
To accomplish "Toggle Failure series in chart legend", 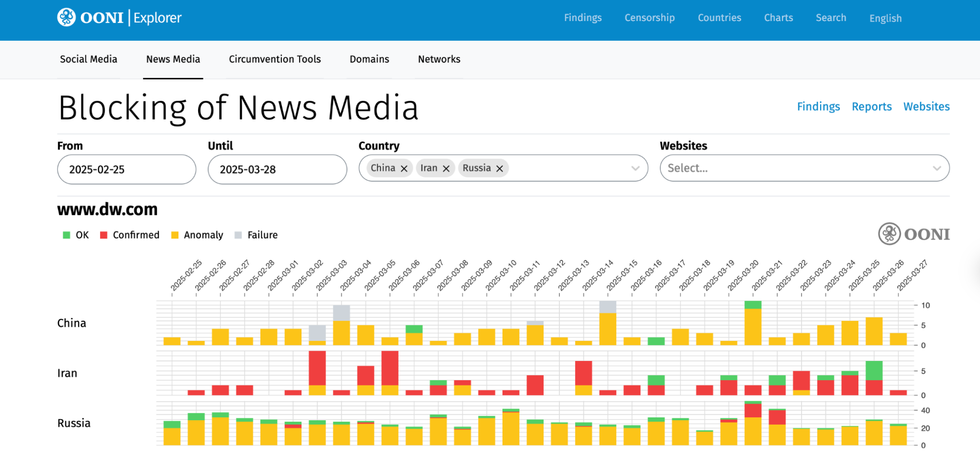I will click(256, 235).
